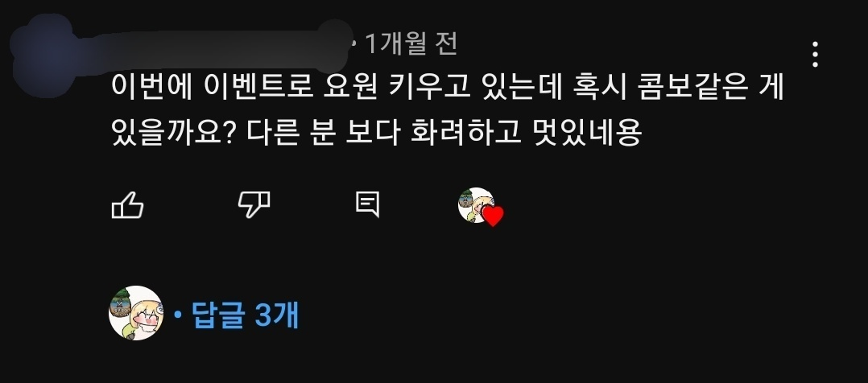The height and width of the screenshot is (383, 868).
Task: Dislike the comment with the thumbs-down icon
Action: click(254, 205)
